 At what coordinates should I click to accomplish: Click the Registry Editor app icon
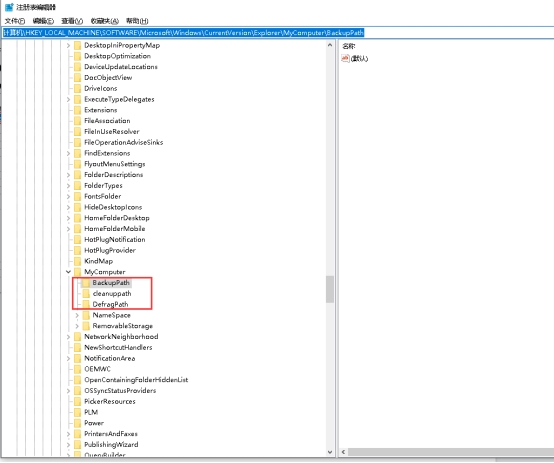(x=9, y=7)
